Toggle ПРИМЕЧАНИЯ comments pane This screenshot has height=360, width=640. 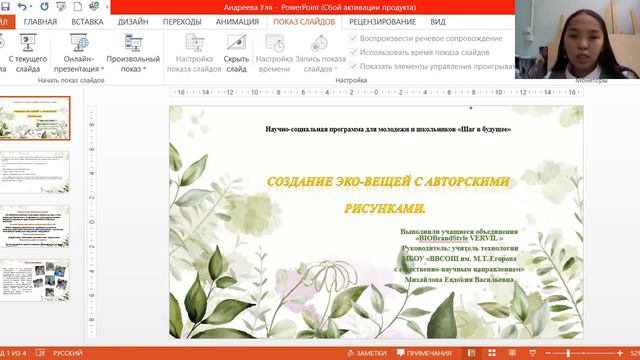[424, 353]
